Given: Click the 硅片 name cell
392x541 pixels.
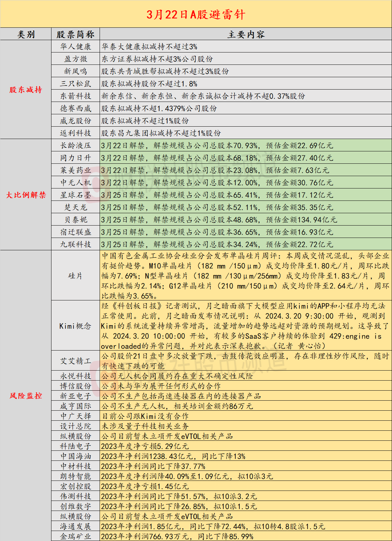Looking at the screenshot, I should [76, 275].
